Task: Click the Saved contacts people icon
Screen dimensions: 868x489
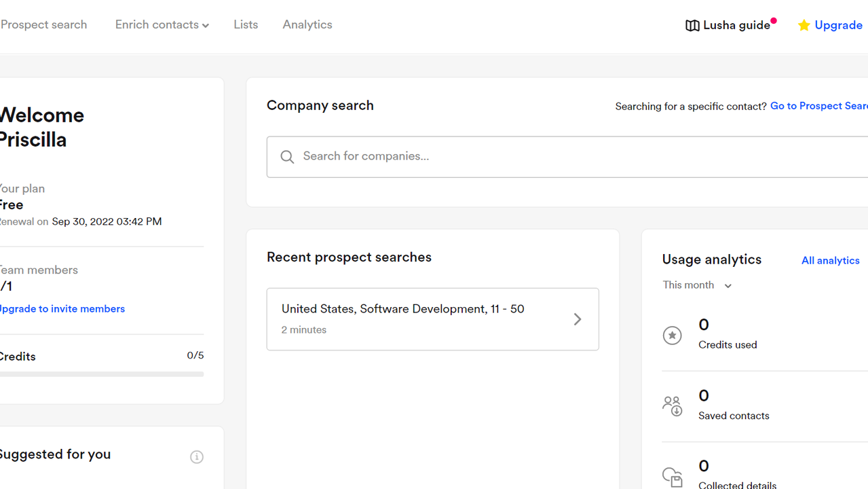Action: (672, 405)
